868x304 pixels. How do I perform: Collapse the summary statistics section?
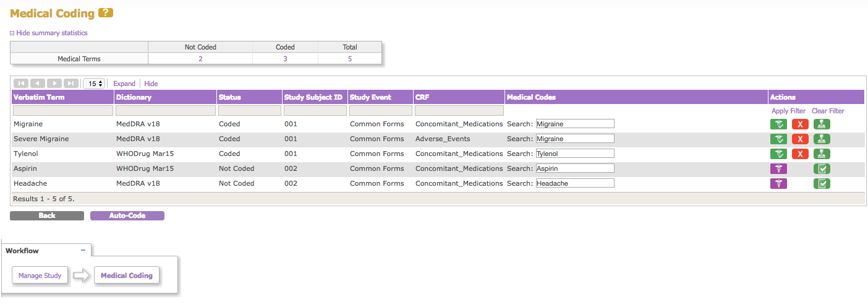click(48, 33)
